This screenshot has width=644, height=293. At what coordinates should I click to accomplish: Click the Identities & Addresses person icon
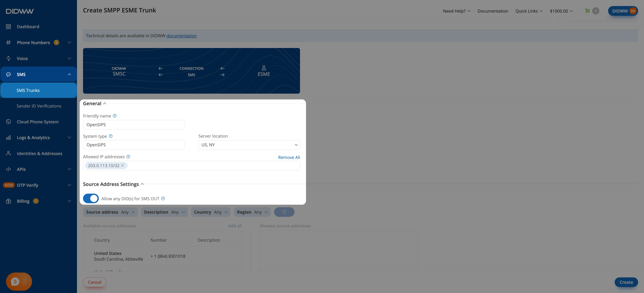coord(9,153)
